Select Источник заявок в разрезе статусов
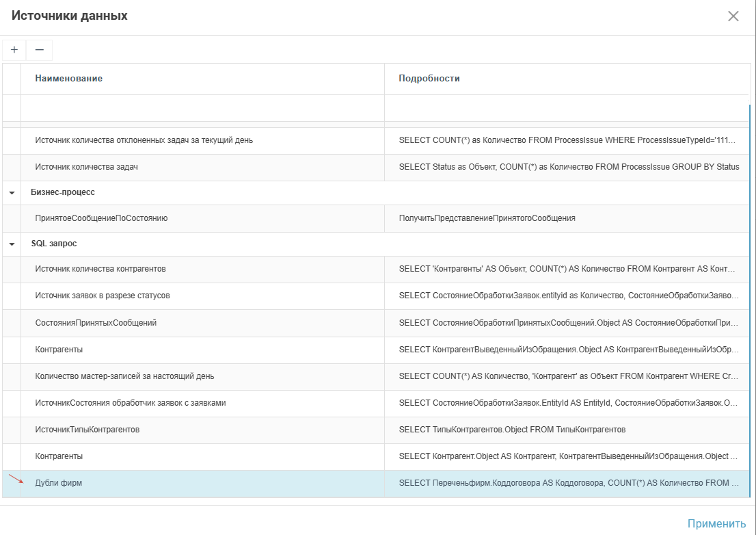Screen dimensions: 756x535 click(x=205, y=296)
